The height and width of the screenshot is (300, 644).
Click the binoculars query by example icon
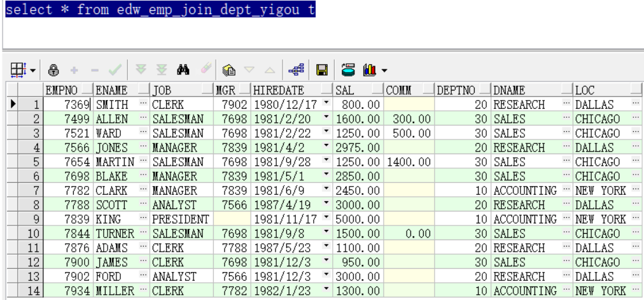point(183,70)
